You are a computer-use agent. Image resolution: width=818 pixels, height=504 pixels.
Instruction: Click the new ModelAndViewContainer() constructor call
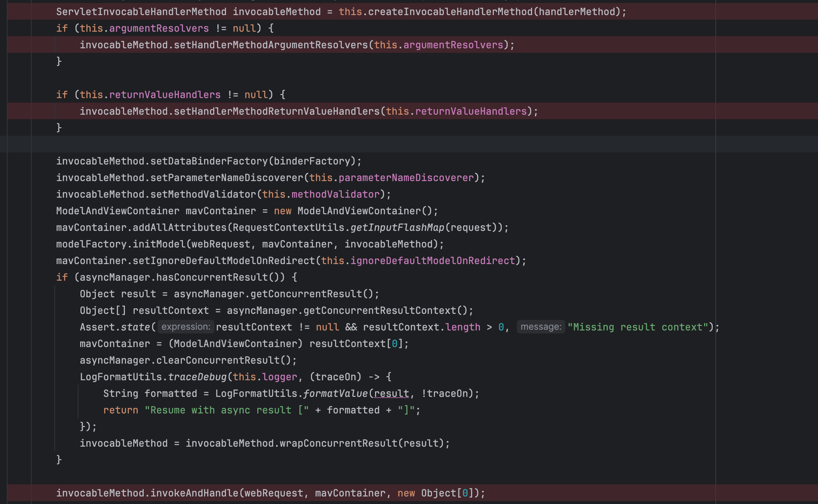(353, 211)
